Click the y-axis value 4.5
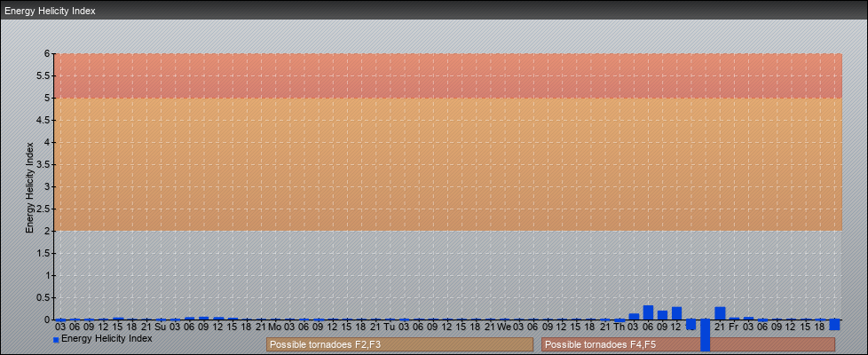The height and width of the screenshot is (355, 868). pos(44,120)
